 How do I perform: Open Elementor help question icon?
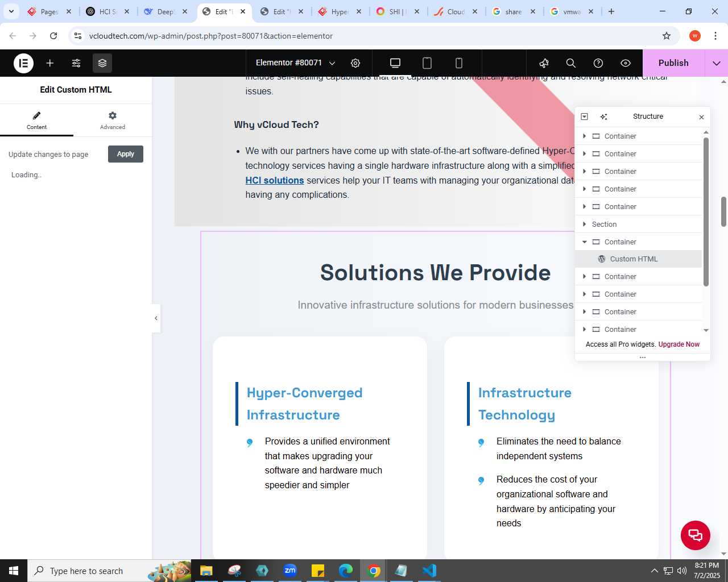click(x=598, y=63)
